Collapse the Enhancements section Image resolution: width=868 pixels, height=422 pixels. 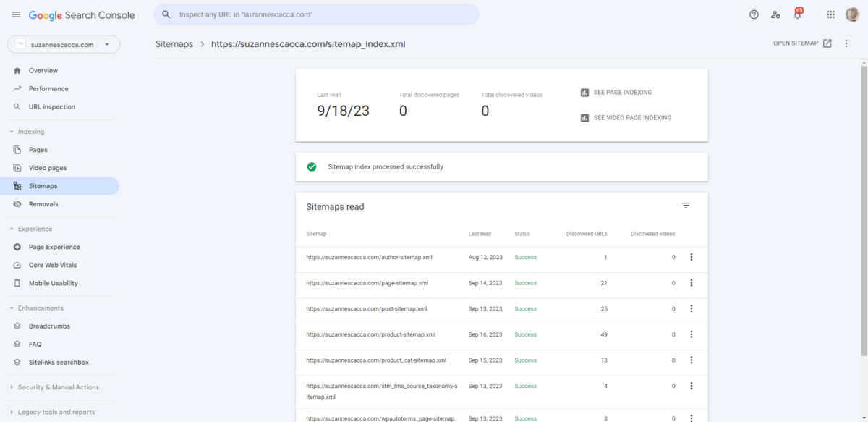click(x=36, y=308)
